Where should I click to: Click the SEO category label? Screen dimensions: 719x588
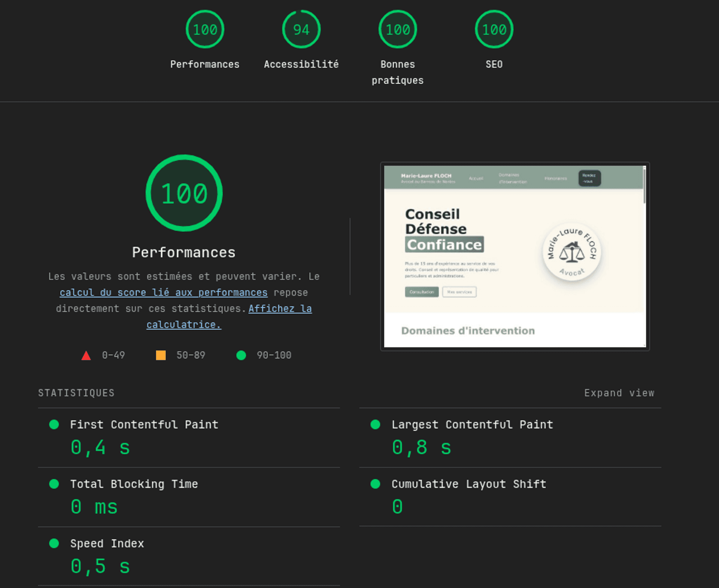(x=494, y=64)
